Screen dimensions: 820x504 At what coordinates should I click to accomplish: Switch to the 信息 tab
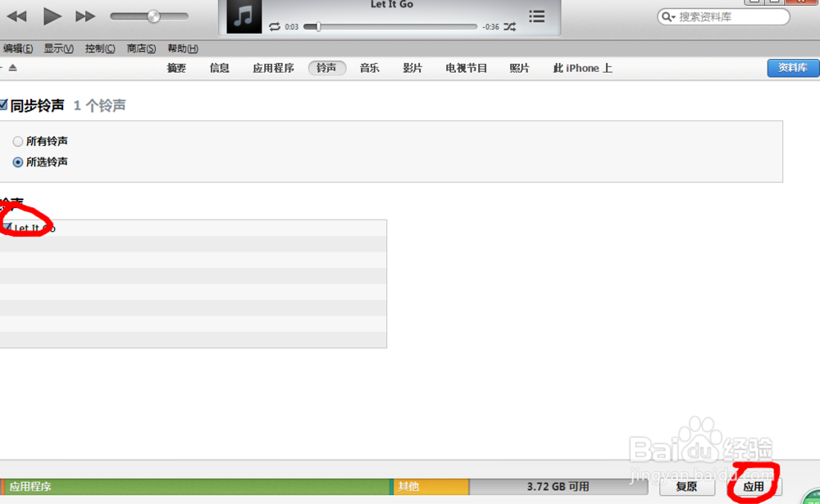(219, 68)
